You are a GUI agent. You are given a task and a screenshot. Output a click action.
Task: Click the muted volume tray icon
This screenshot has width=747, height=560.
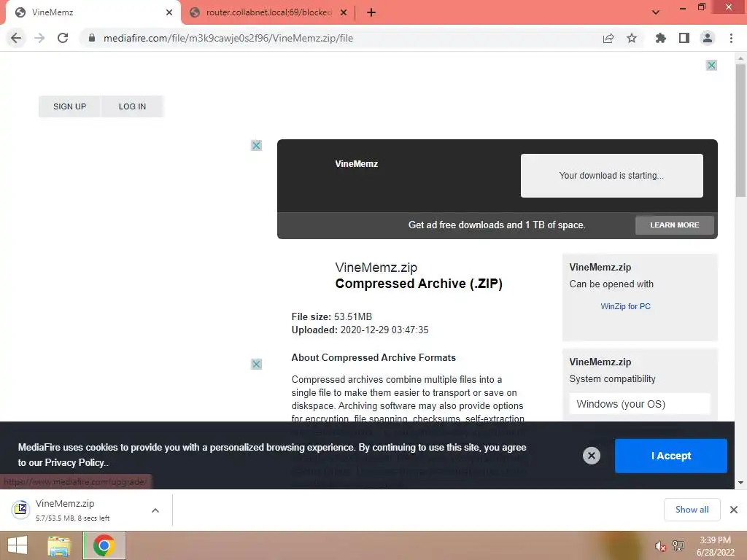[x=659, y=546]
